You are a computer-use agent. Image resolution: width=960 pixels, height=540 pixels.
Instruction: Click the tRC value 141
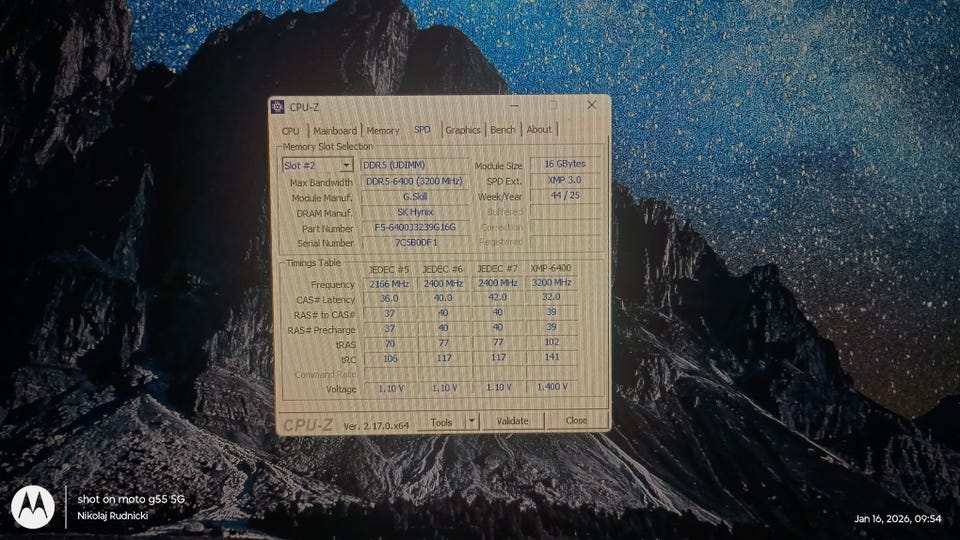tap(551, 357)
